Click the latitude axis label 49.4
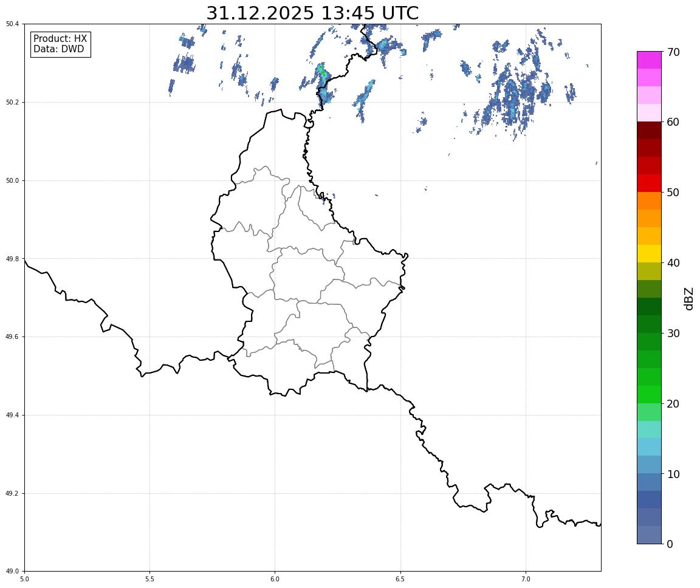 click(x=12, y=415)
